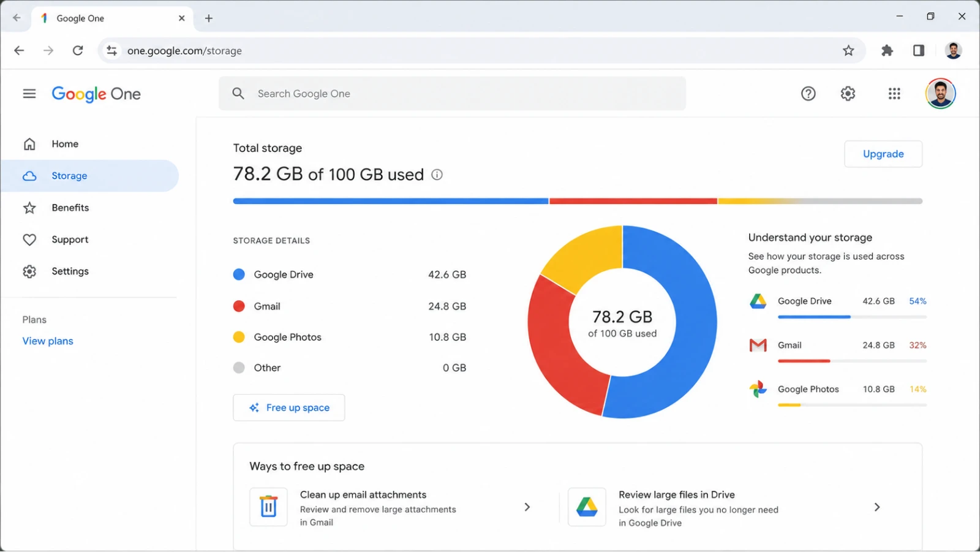Screen dimensions: 980x552
Task: Click the blue Google Drive color dot
Action: pyautogui.click(x=239, y=274)
